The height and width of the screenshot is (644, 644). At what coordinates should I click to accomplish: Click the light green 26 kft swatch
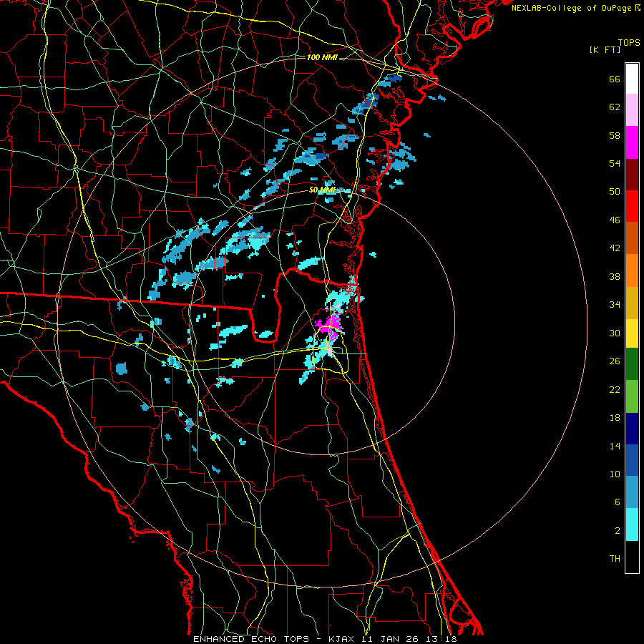[632, 396]
